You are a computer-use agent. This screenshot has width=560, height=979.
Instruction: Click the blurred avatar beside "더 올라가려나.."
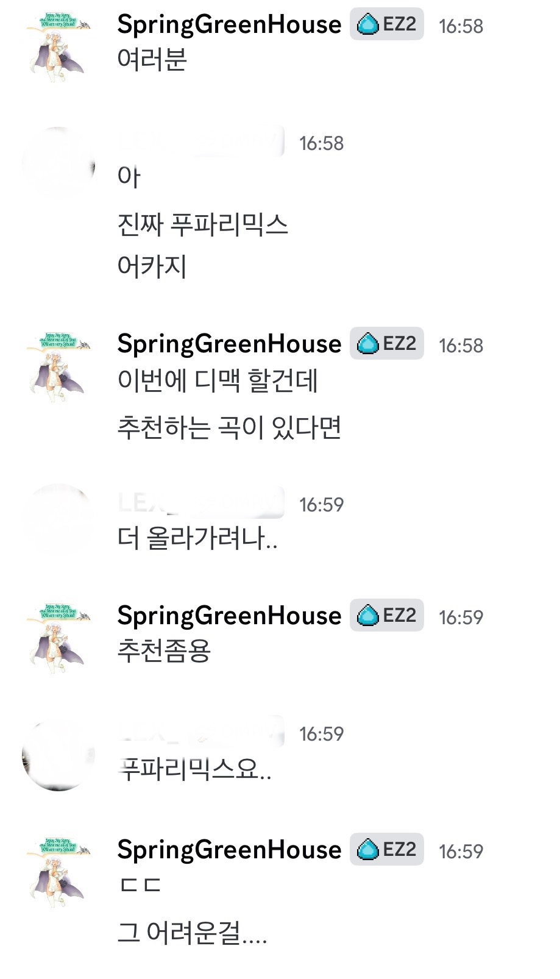(x=58, y=519)
